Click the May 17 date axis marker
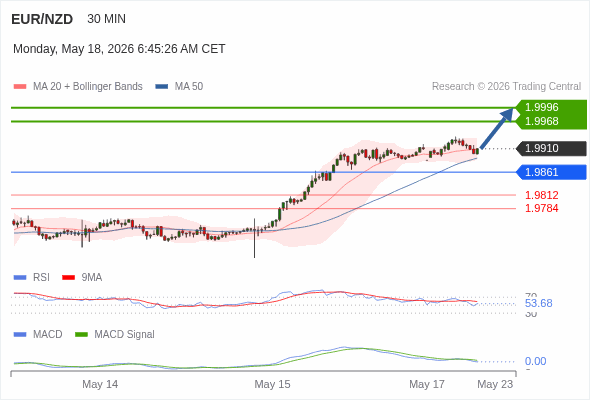The image size is (590, 400). (x=427, y=384)
